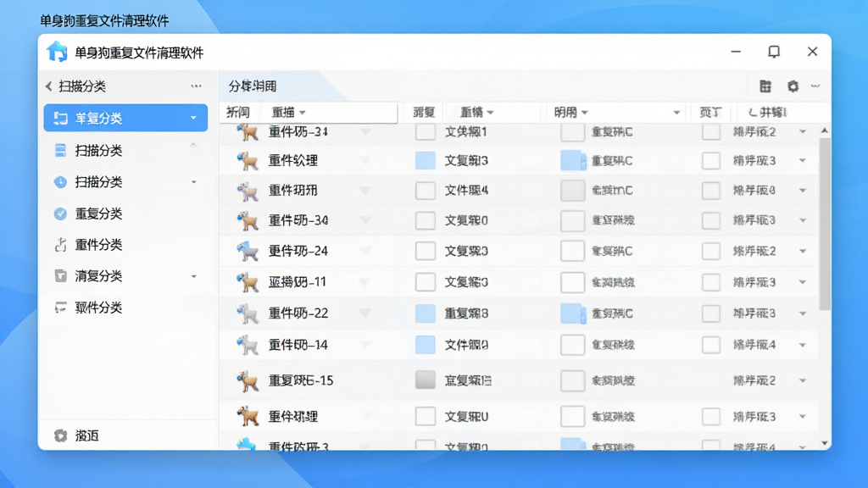Screen dimensions: 868x488
Task: Select the second 扫描分类 sidebar entry
Action: (125, 150)
